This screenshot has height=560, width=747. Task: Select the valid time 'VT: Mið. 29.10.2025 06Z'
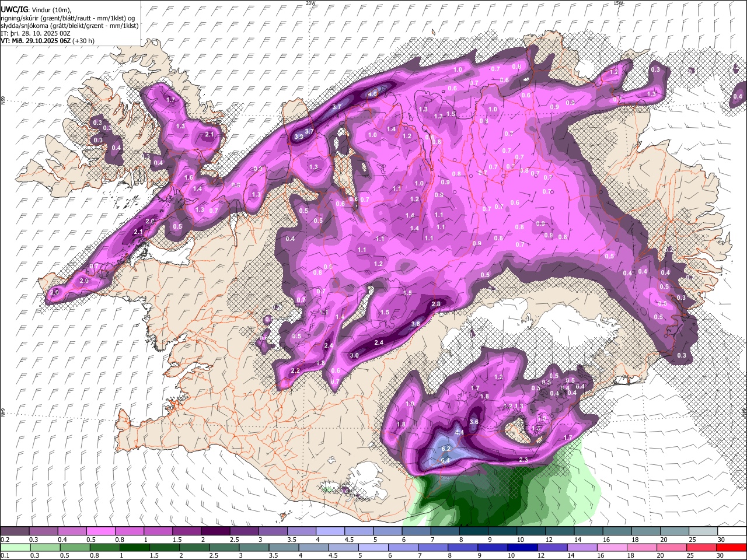pyautogui.click(x=36, y=41)
